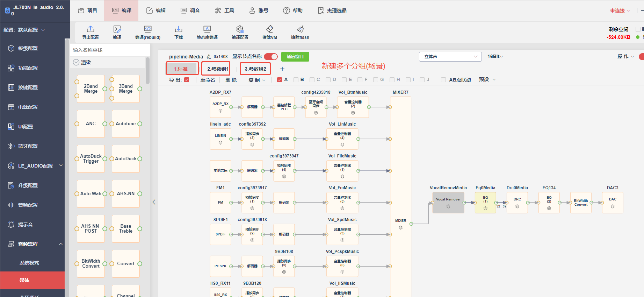644x297 pixels.
Task: Open 编译配置 compile settings
Action: pyautogui.click(x=240, y=32)
